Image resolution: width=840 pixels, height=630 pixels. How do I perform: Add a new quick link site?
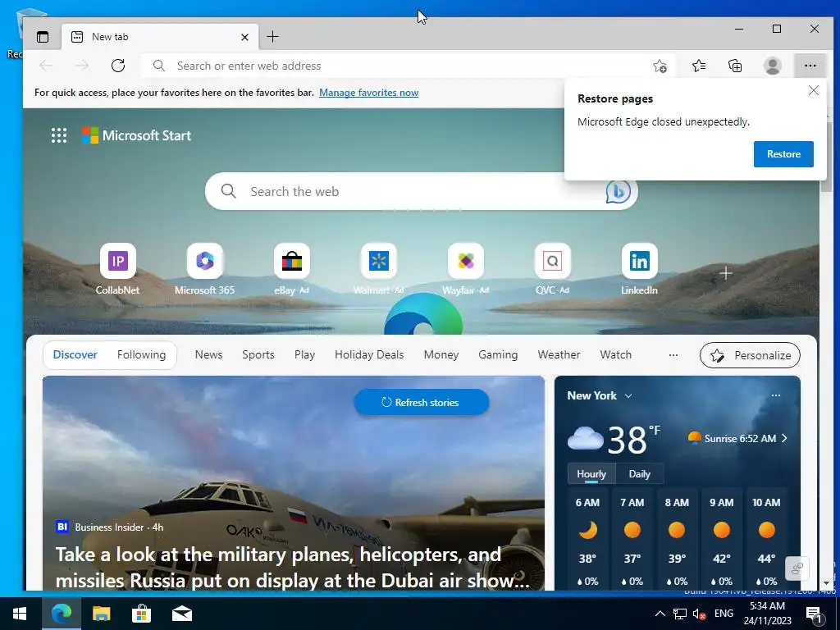click(726, 273)
